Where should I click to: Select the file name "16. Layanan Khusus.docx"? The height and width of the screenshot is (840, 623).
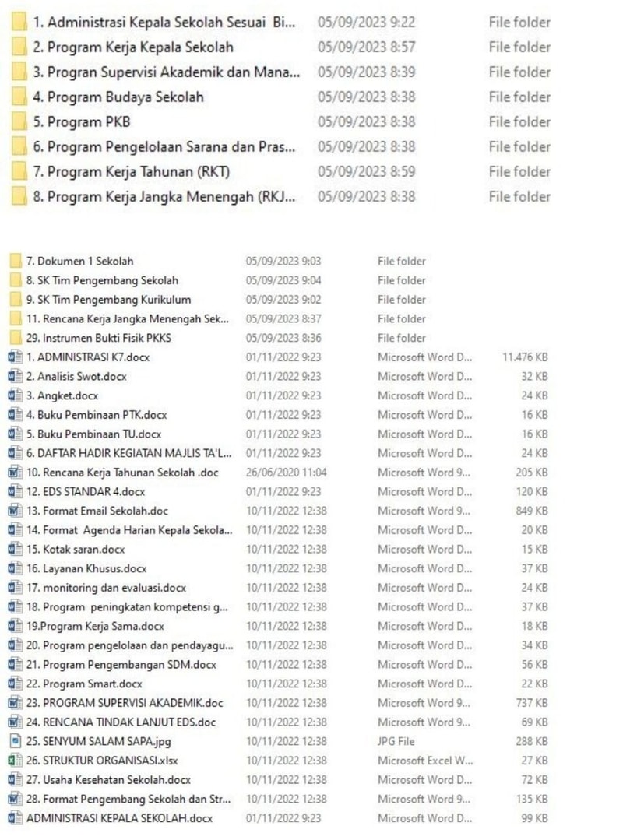tap(86, 569)
